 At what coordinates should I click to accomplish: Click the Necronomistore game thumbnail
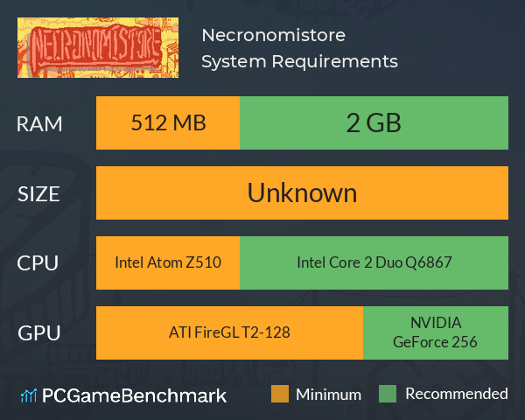(98, 47)
